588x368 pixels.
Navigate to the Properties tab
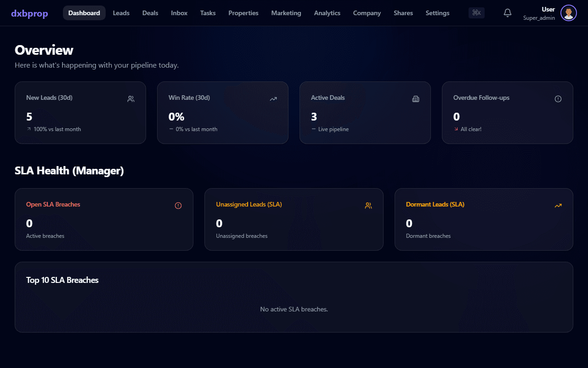click(243, 13)
